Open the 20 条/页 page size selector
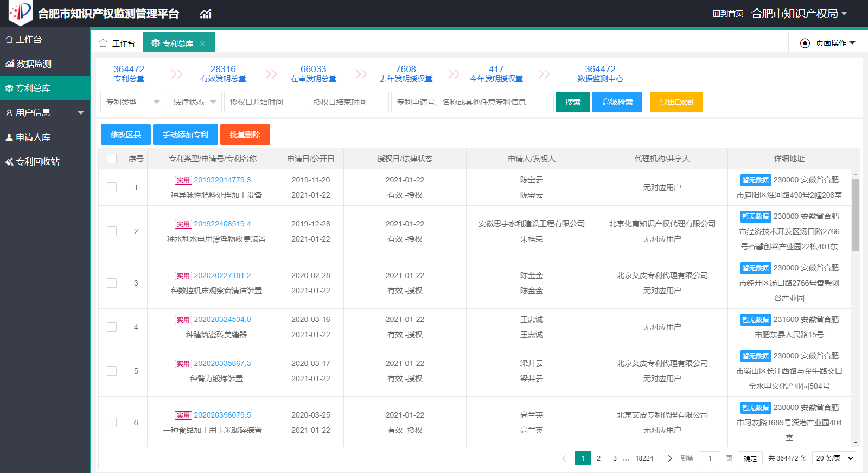Screen dimensions: 868x473 pyautogui.click(x=834, y=458)
